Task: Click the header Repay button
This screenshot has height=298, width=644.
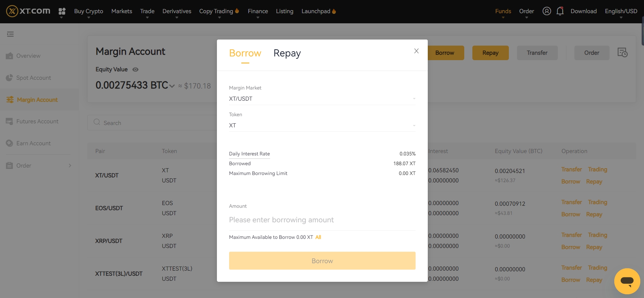Action: tap(490, 53)
